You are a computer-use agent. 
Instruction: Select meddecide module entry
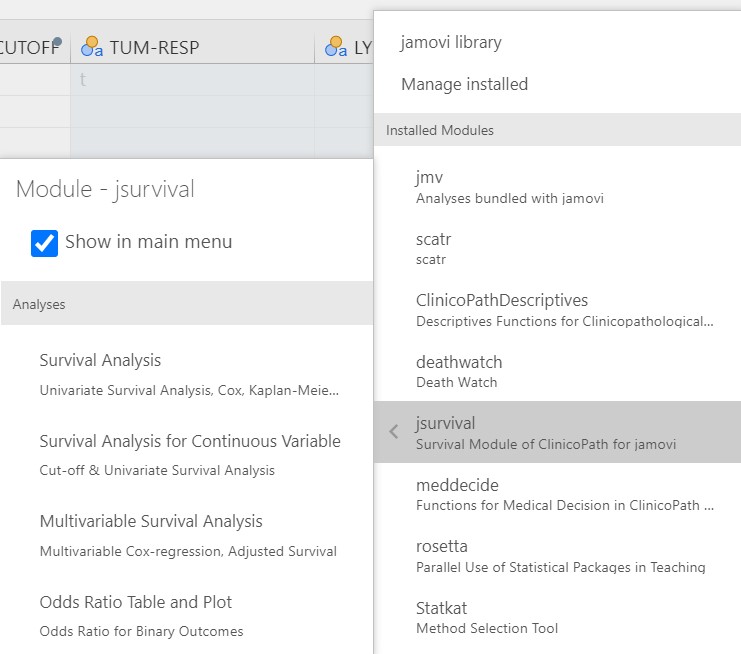[557, 494]
